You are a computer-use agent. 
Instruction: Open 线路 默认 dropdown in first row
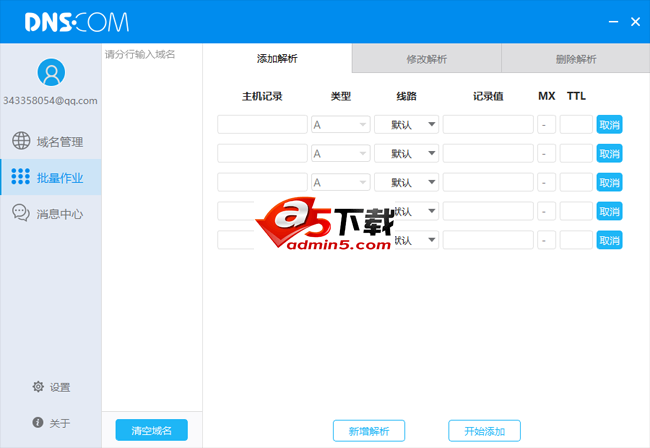click(x=406, y=124)
